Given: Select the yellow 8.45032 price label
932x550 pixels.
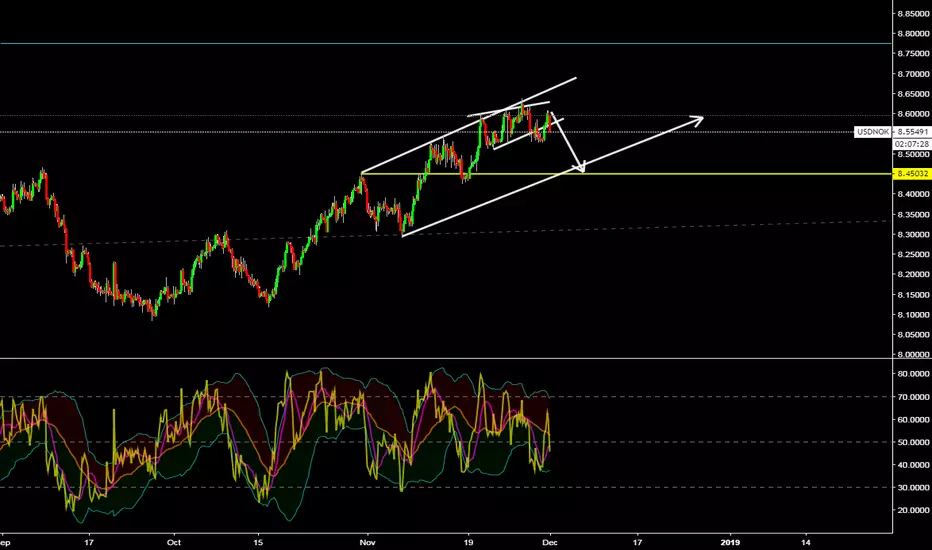Looking at the screenshot, I should 912,174.
